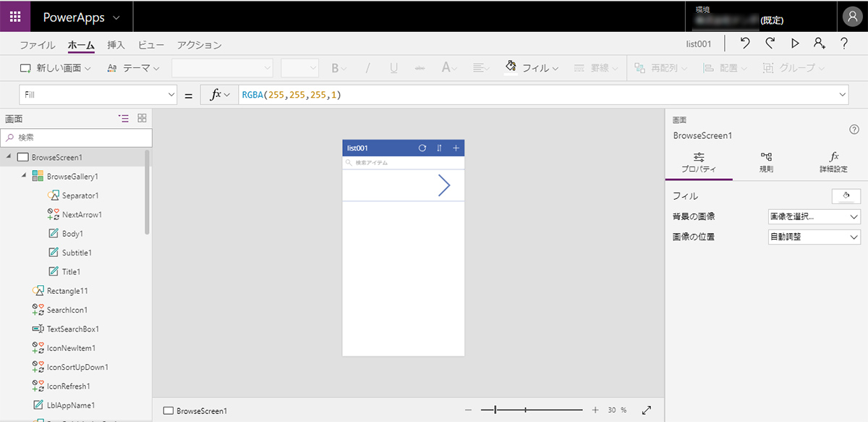Select Body1 in tree
This screenshot has height=422, width=868.
click(72, 234)
